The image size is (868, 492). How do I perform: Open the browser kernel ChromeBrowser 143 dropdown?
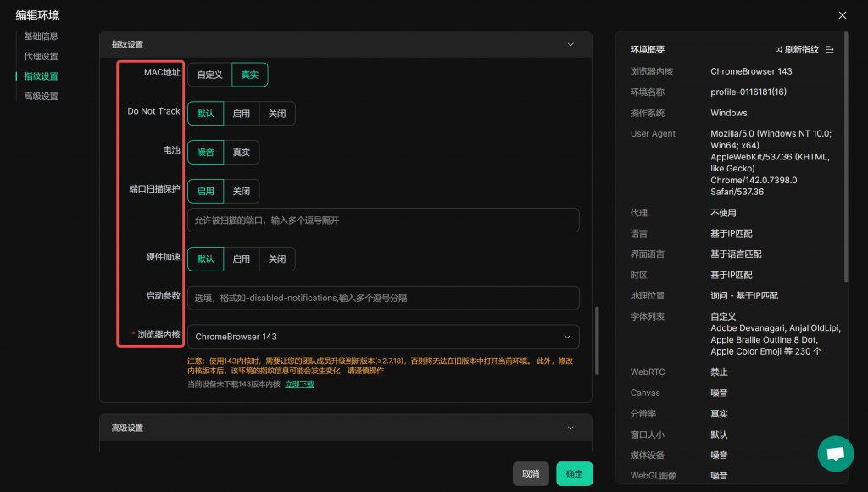pyautogui.click(x=383, y=337)
